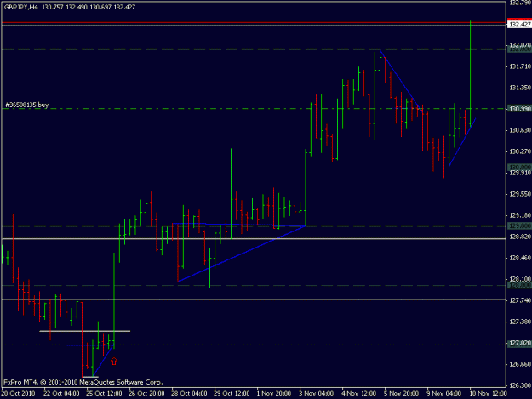Click the current price tag 132.427
The height and width of the screenshot is (399, 532).
pos(519,24)
